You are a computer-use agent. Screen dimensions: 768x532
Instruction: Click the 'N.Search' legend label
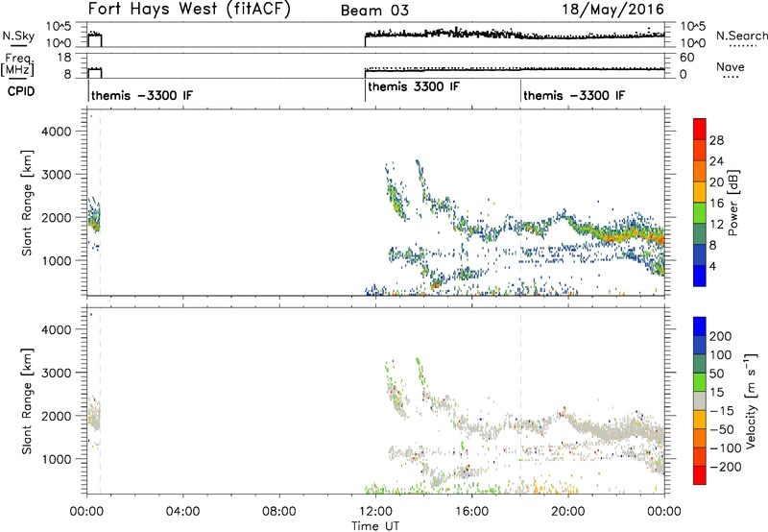(x=741, y=36)
